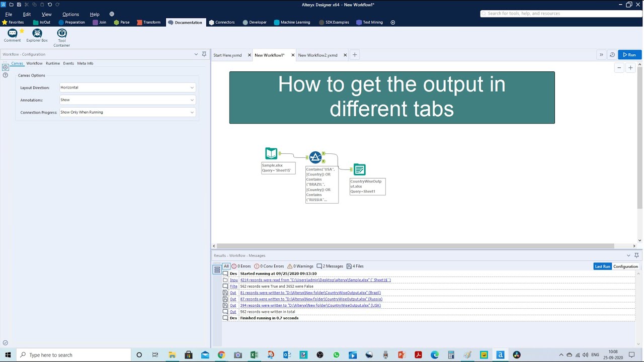Click the Output Data tool on canvas

pos(359,169)
